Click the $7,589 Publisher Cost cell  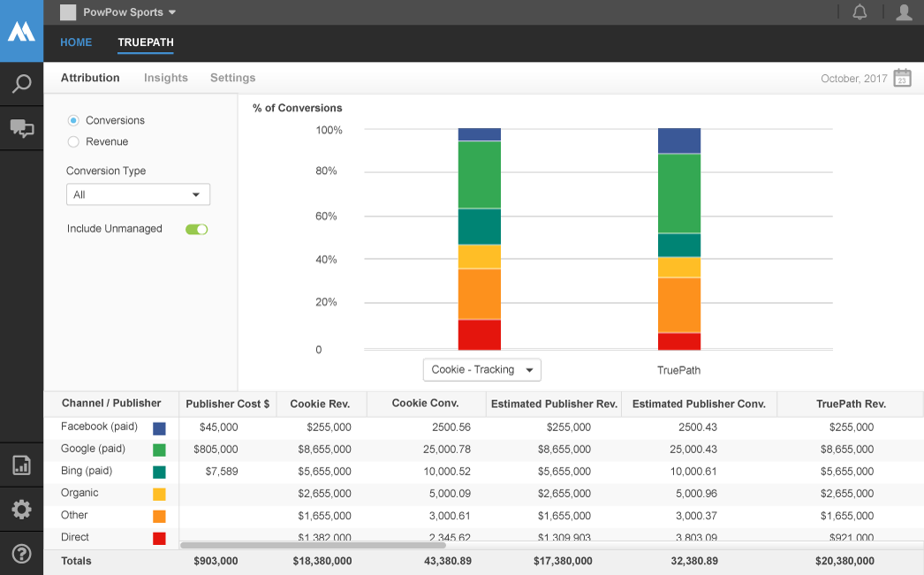pos(222,472)
